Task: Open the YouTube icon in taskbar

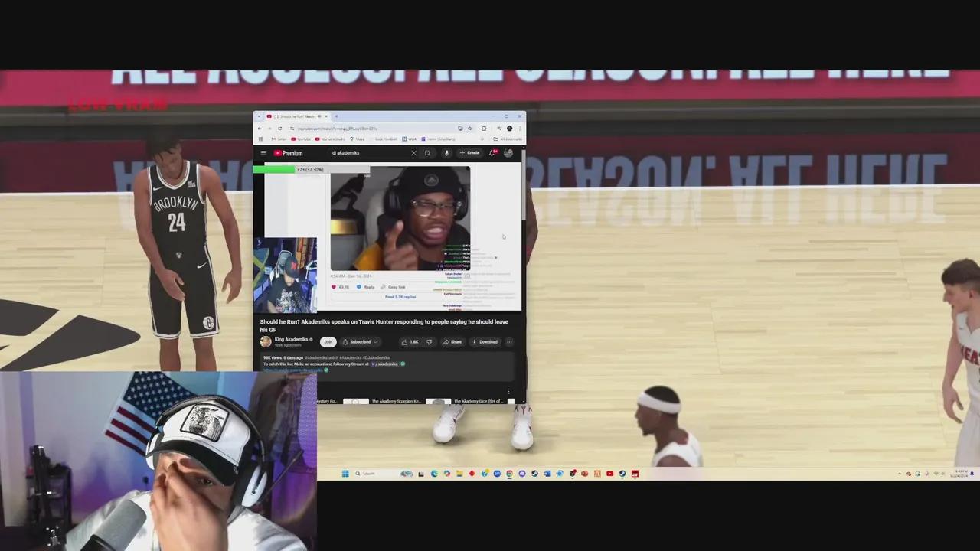Action: tap(610, 474)
